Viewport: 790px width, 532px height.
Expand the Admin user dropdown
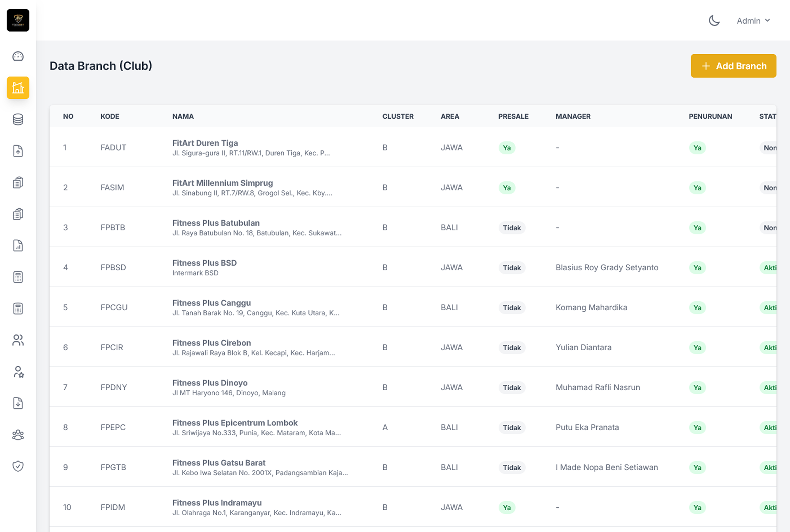tap(753, 21)
